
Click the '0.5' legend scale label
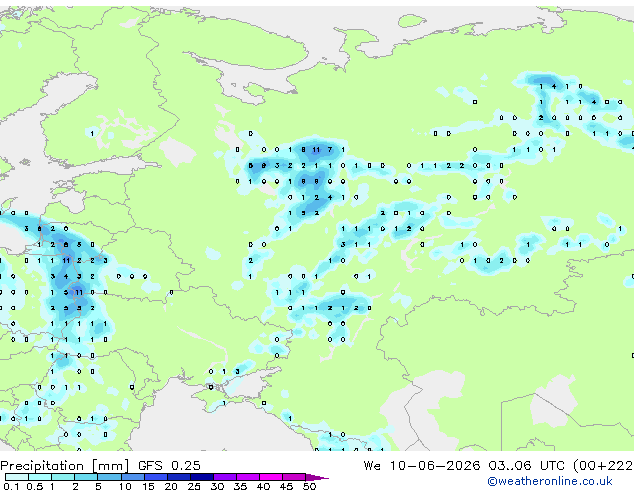[35, 486]
